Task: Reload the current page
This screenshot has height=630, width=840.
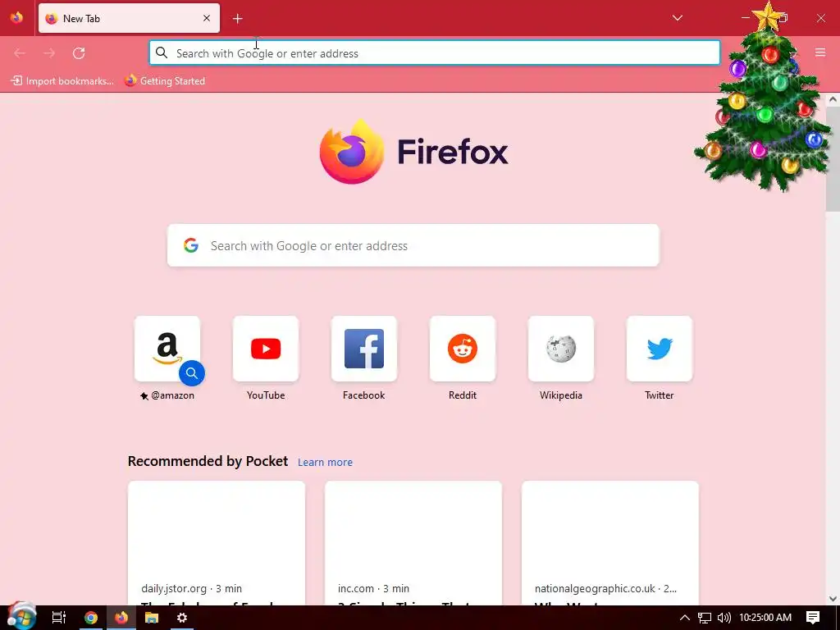Action: (x=79, y=53)
